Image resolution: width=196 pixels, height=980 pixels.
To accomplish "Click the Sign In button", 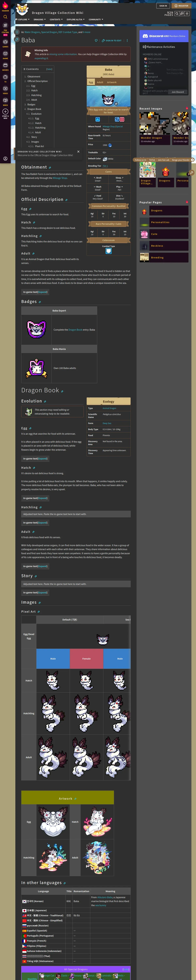I will 163,6.
